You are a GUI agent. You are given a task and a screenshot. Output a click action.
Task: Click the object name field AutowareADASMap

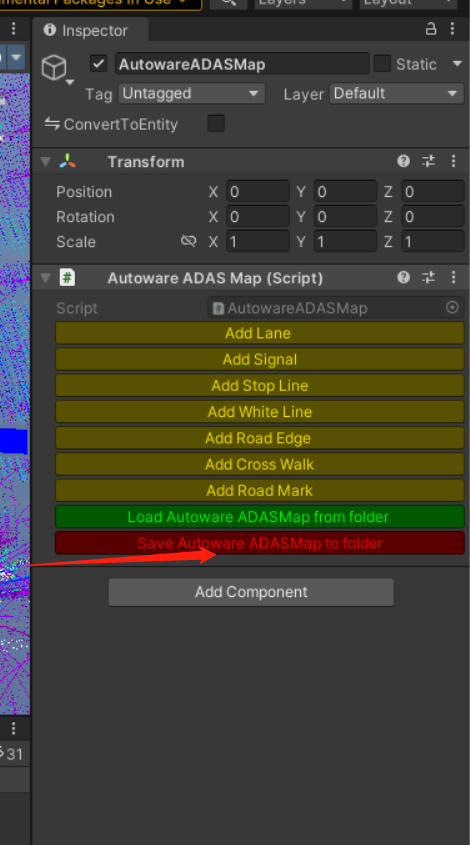point(242,64)
